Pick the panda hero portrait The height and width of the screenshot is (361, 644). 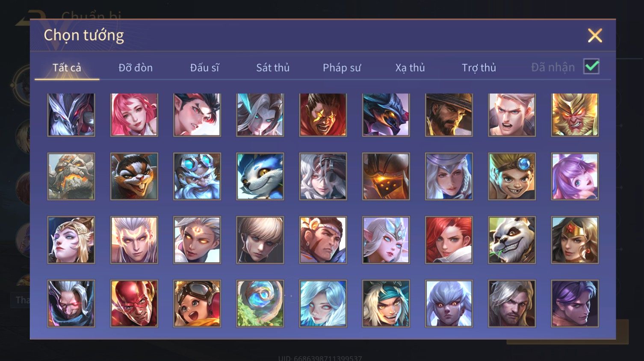click(x=512, y=240)
